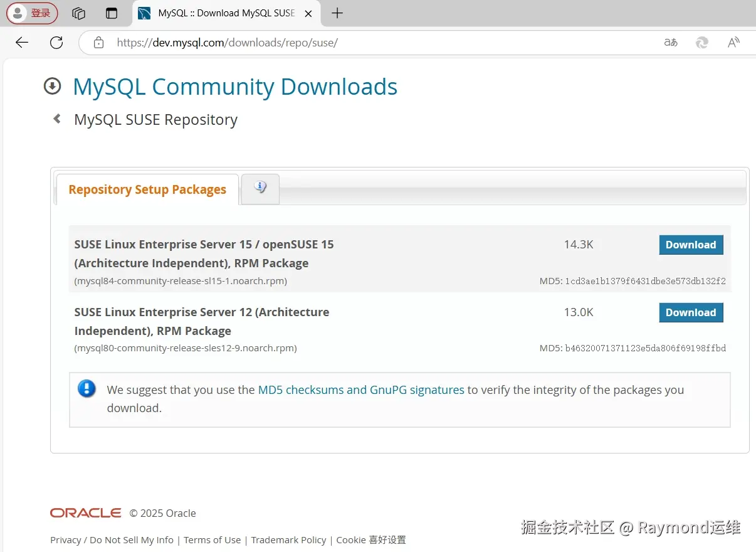This screenshot has width=756, height=552.
Task: Click SUSE Linux Enterprise Server 12 package title
Action: [202, 321]
